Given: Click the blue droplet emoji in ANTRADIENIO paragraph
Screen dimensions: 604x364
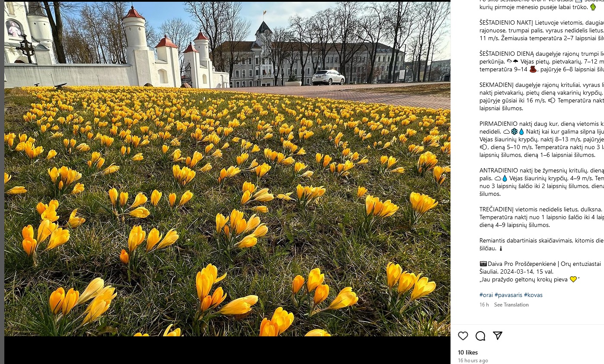Looking at the screenshot, I should tap(505, 178).
